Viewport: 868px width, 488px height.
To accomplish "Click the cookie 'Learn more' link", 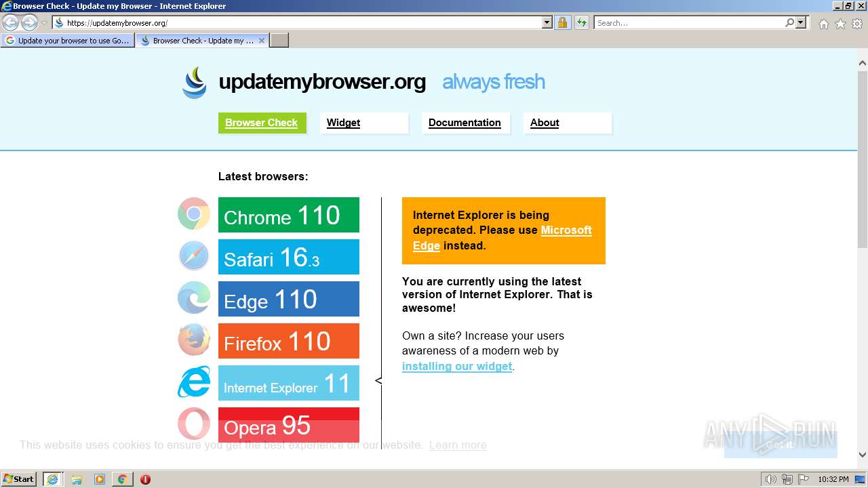I will pos(458,445).
